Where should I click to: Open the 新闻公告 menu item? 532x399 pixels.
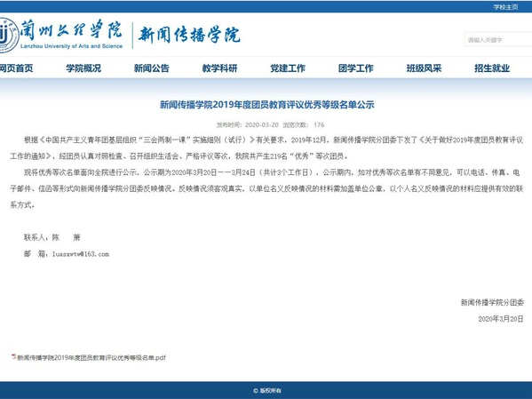151,68
